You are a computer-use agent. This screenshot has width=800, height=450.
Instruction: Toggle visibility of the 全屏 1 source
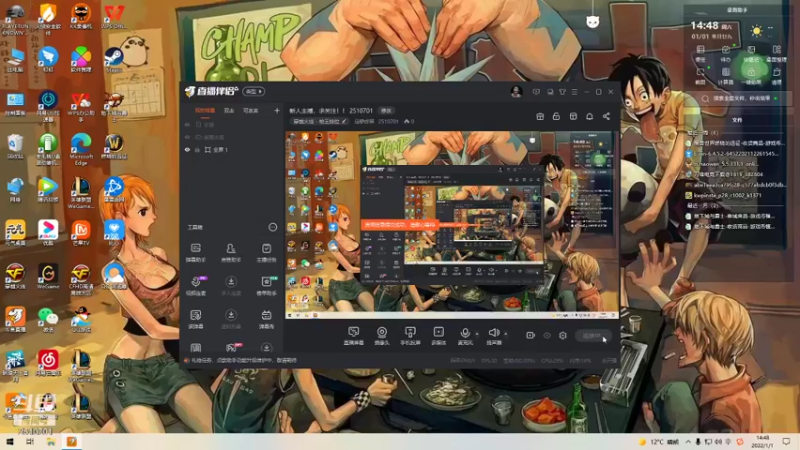[x=187, y=149]
